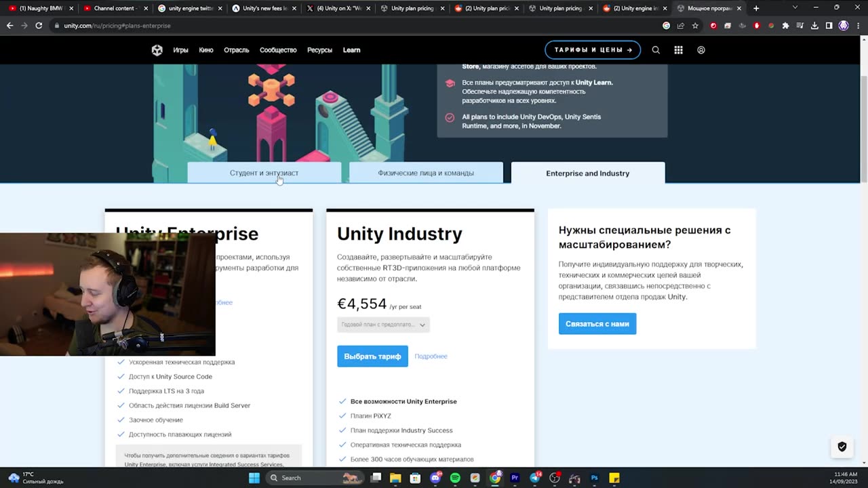Open the user account profile icon
Image resolution: width=868 pixels, height=488 pixels.
tap(701, 50)
